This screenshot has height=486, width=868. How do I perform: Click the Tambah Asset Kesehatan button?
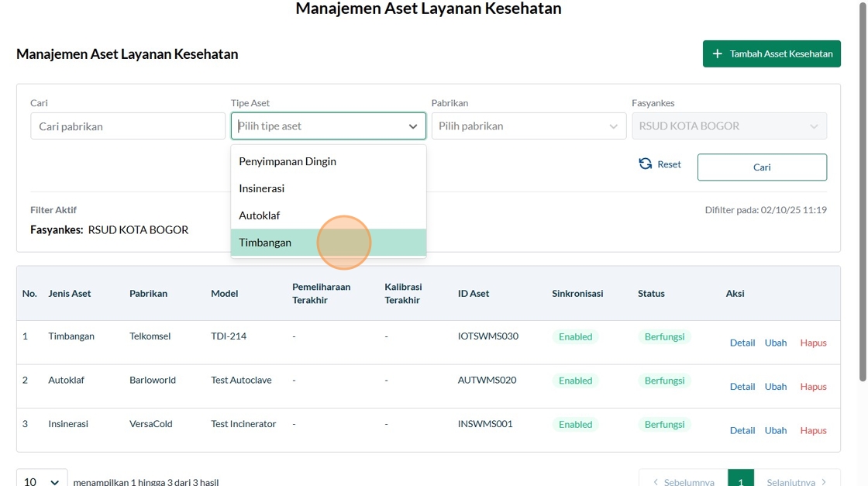click(772, 53)
